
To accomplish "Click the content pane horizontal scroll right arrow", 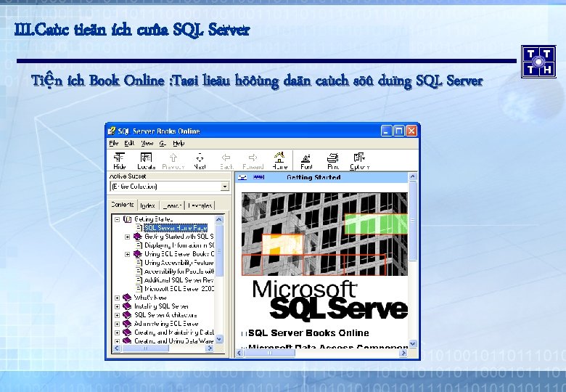I will click(x=403, y=353).
